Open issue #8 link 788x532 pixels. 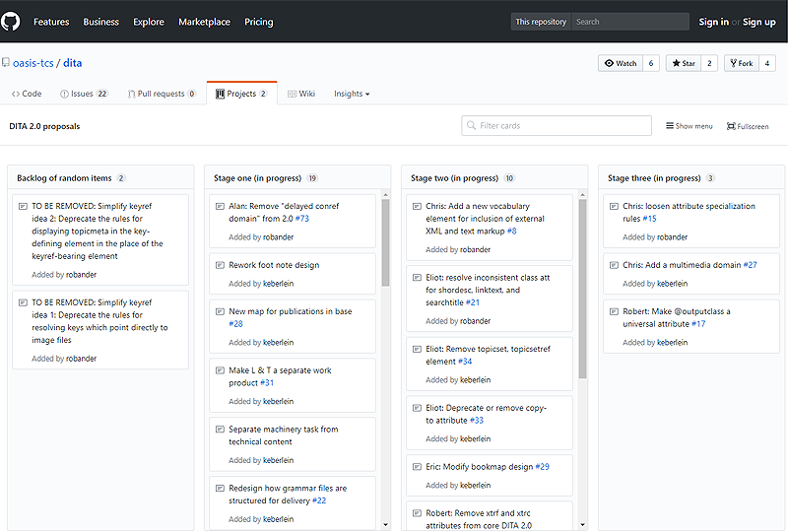511,232
